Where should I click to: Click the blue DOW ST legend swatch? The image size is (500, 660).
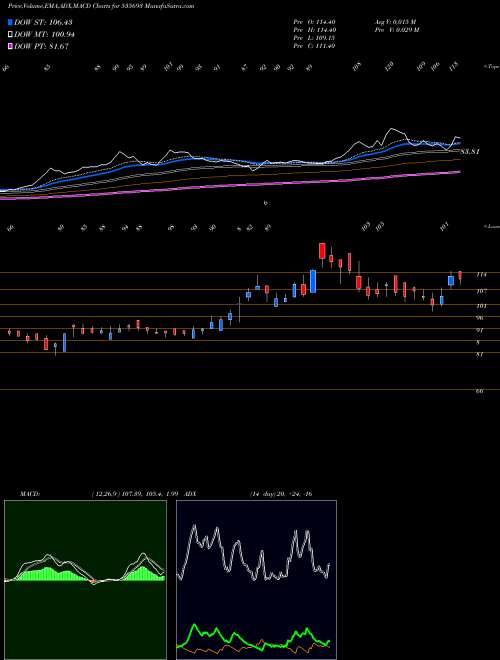point(11,22)
